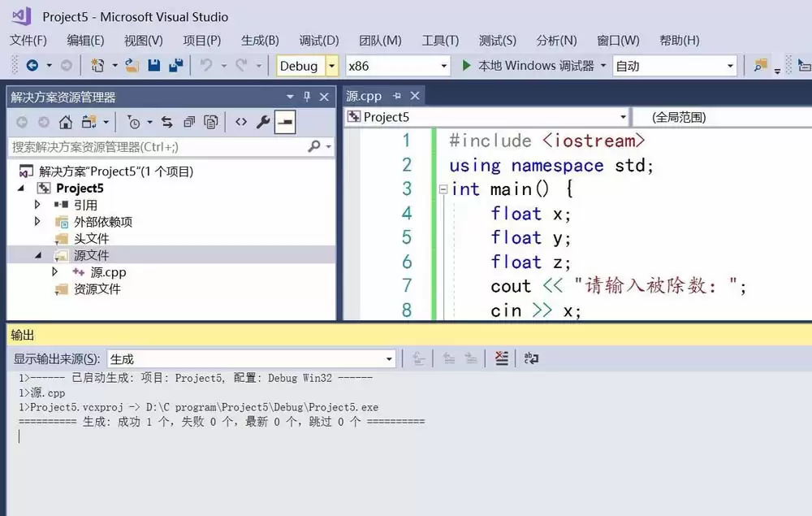Click the View Code icon in Solution Explorer

pos(241,122)
